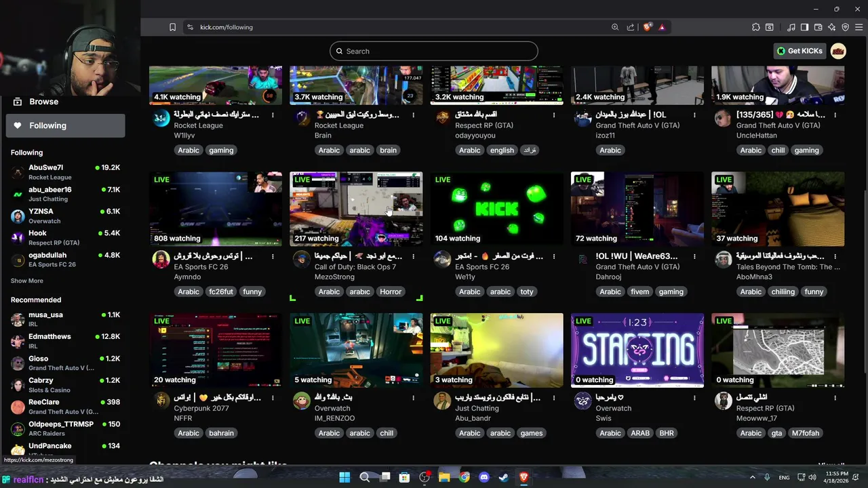This screenshot has height=488, width=868.
Task: Open Brave playlist music note icon
Action: tap(791, 27)
